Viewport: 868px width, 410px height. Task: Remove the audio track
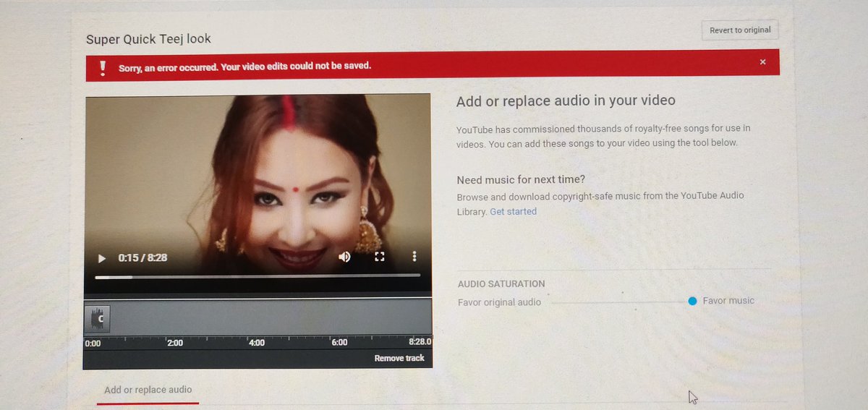point(399,358)
